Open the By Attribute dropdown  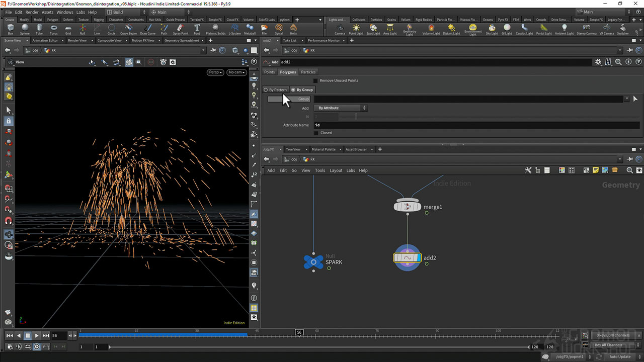pyautogui.click(x=342, y=108)
